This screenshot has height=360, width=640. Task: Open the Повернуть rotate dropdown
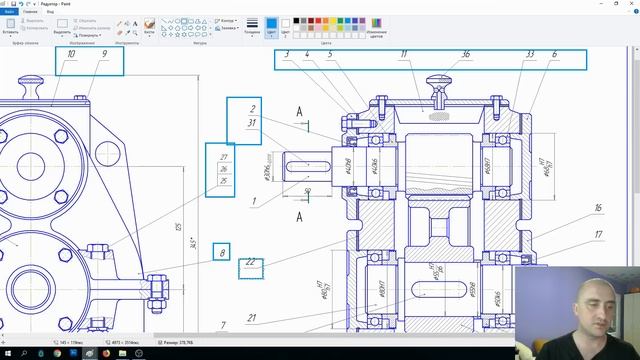click(87, 36)
